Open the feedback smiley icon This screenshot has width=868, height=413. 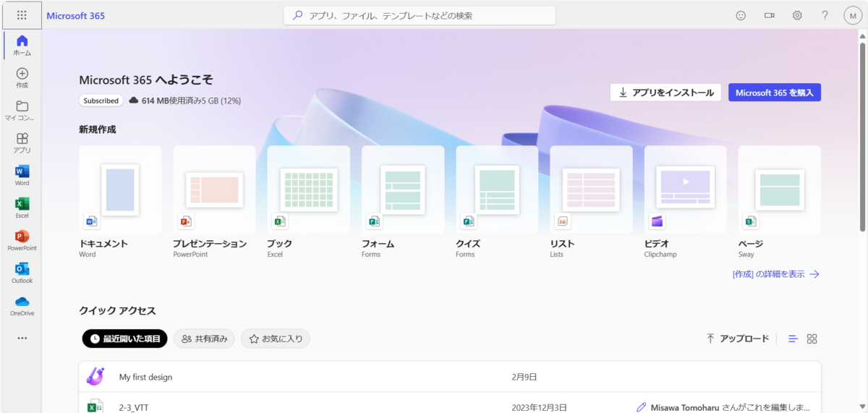click(741, 15)
